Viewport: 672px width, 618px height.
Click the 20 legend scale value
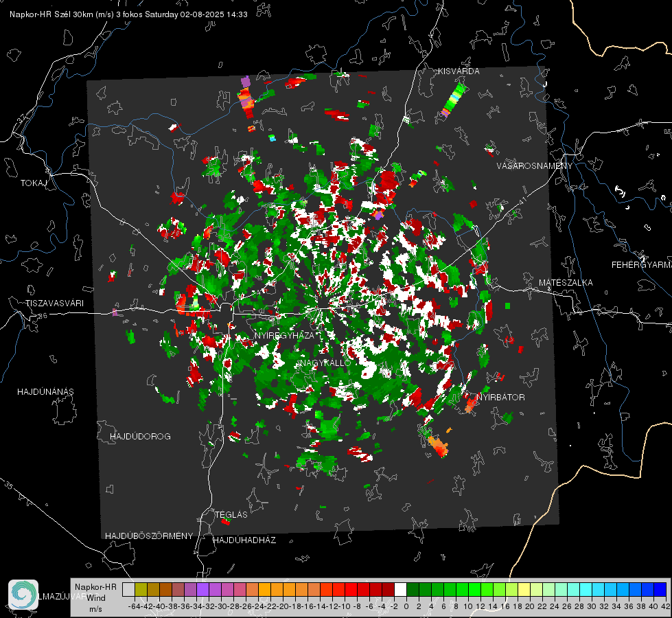530,606
